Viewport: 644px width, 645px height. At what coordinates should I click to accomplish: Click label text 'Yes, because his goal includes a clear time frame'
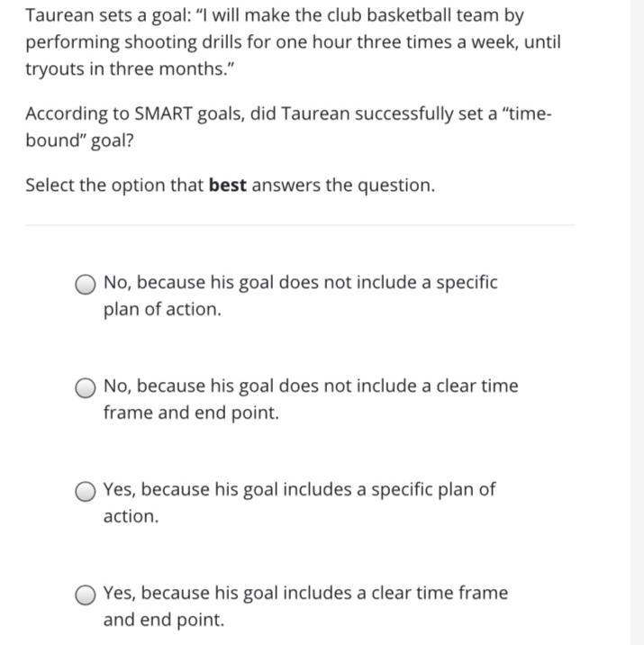tap(305, 594)
